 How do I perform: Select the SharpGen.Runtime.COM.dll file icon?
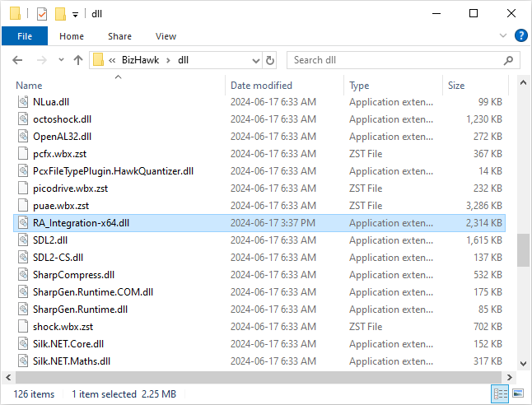coord(23,292)
